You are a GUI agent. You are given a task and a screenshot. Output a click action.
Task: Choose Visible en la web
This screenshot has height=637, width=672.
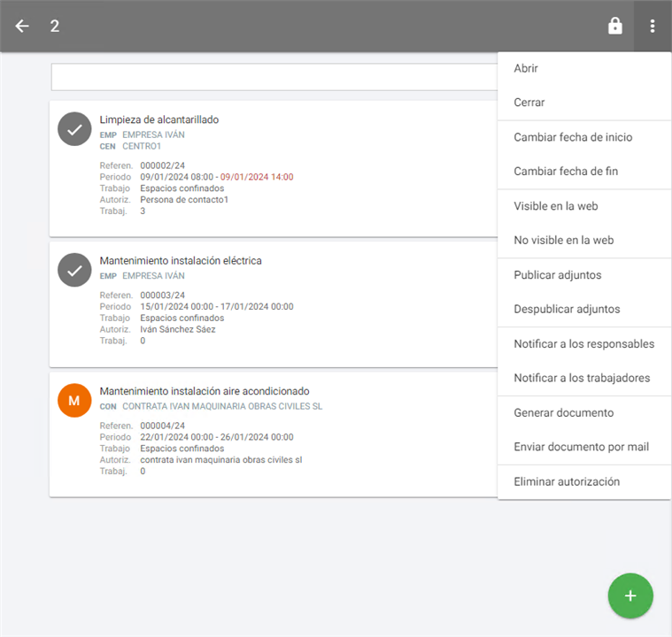coord(556,206)
